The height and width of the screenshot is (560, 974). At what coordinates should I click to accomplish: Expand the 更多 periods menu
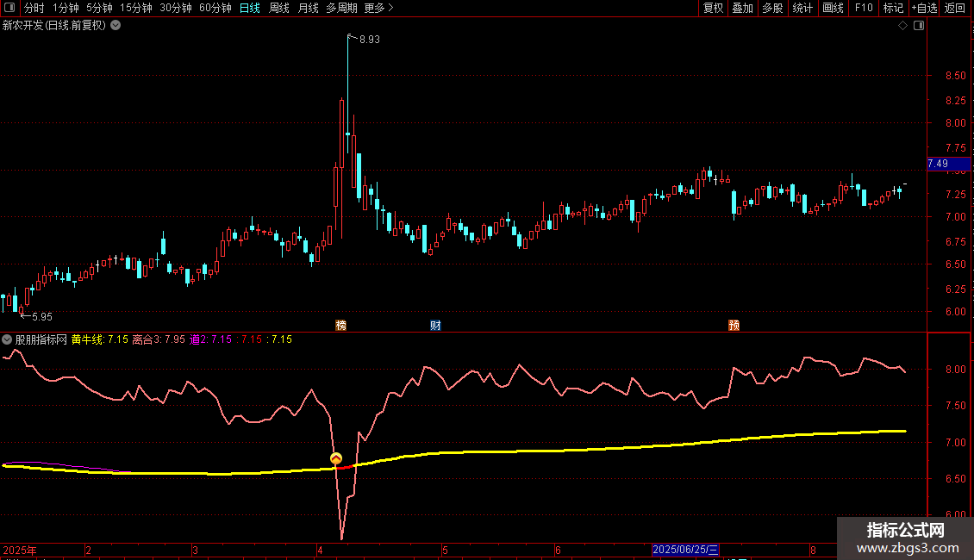click(x=378, y=8)
